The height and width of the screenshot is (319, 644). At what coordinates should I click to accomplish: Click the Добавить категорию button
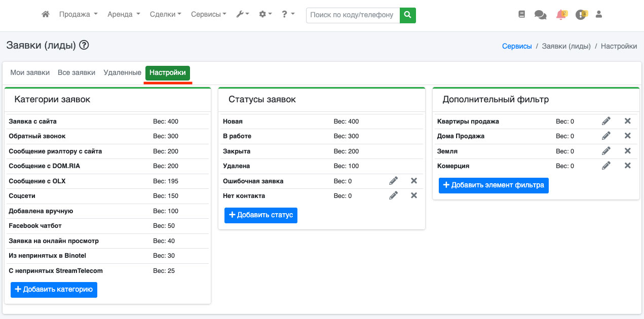tap(54, 290)
